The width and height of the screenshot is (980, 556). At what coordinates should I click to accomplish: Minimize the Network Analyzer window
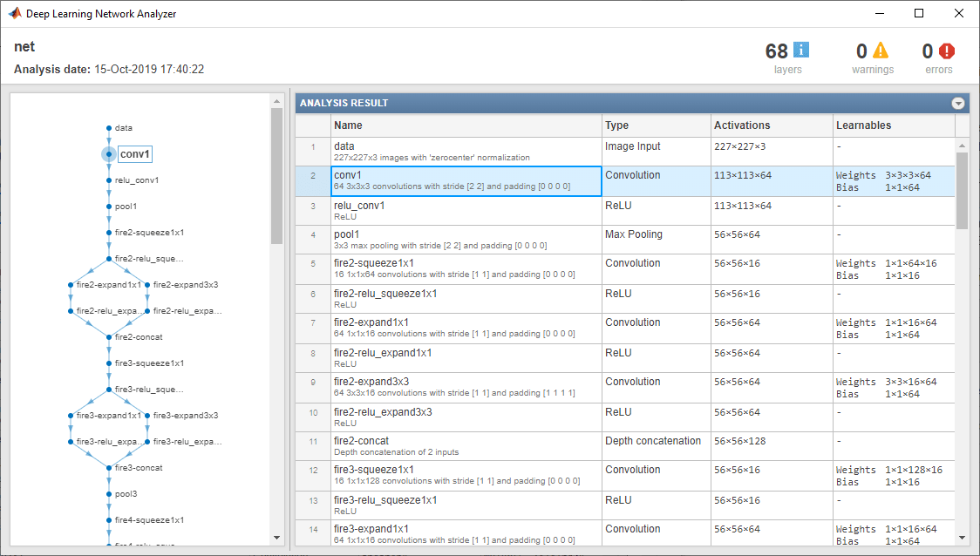[x=880, y=13]
